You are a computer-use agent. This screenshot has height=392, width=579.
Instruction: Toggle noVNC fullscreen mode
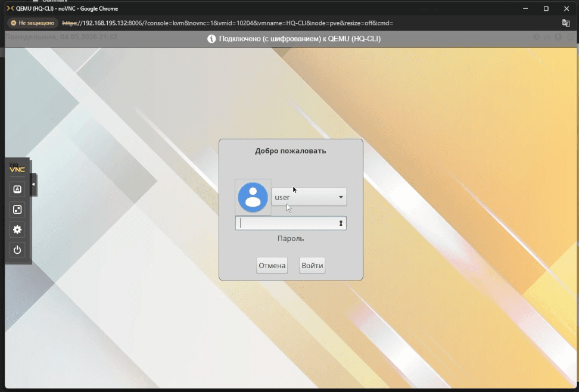pyautogui.click(x=17, y=210)
